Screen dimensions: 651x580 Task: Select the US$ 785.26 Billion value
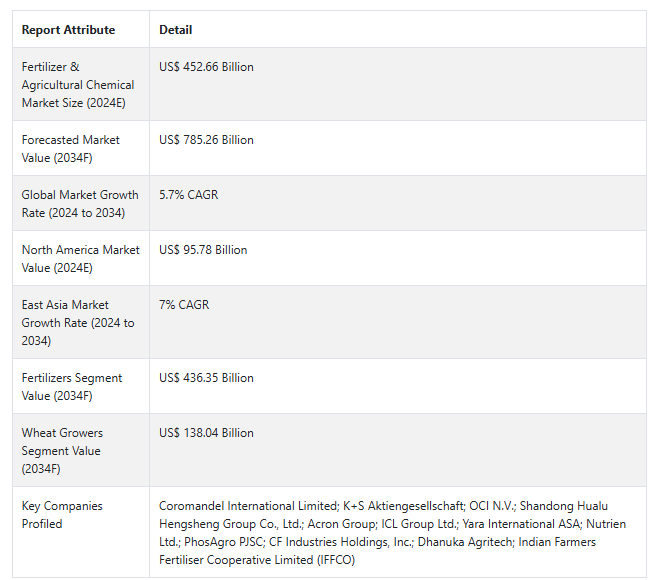[x=206, y=140]
